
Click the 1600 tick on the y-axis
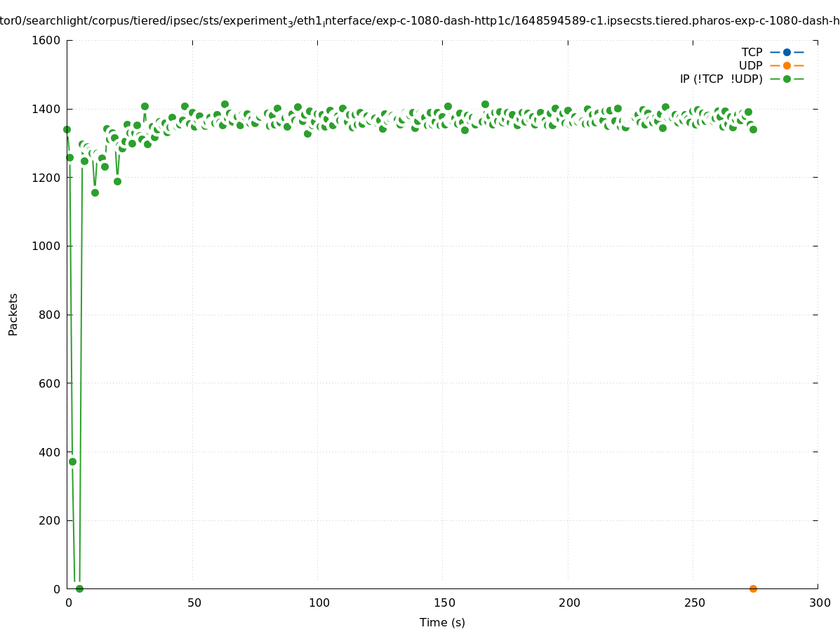click(48, 40)
